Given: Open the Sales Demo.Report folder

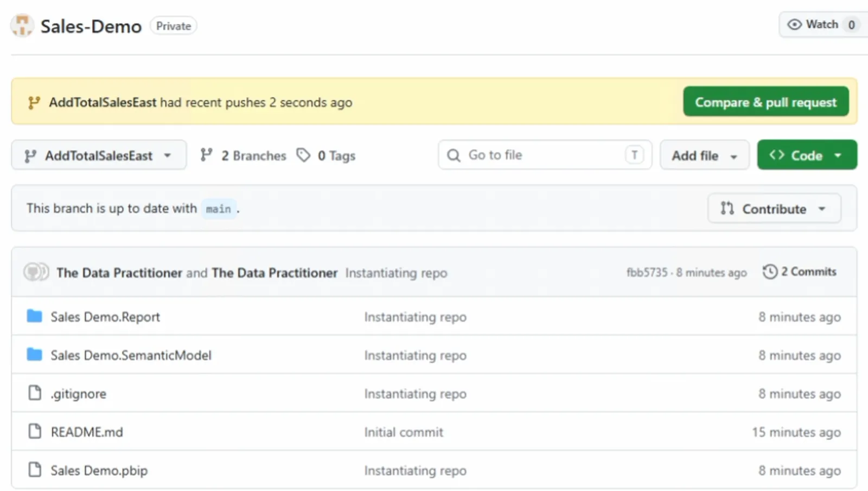Looking at the screenshot, I should tap(105, 317).
